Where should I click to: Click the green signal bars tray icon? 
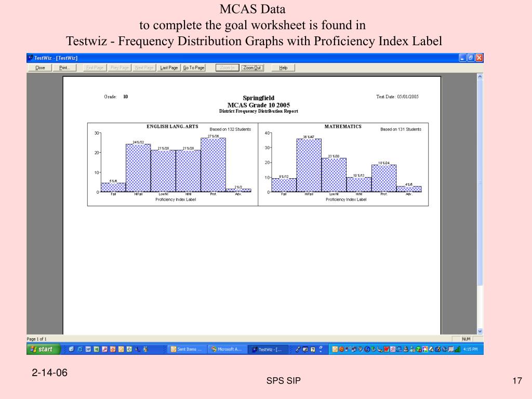point(457,349)
